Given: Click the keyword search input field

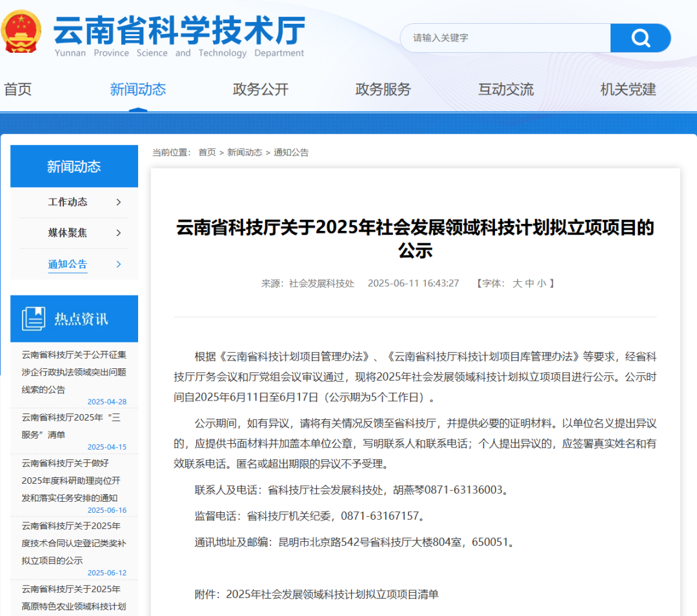Looking at the screenshot, I should [x=503, y=38].
